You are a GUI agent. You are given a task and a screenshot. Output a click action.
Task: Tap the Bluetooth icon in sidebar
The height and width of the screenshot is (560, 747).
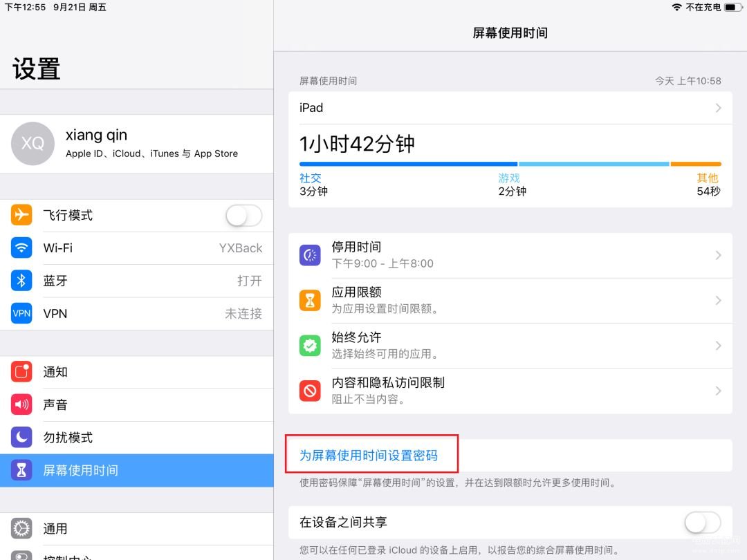click(22, 281)
